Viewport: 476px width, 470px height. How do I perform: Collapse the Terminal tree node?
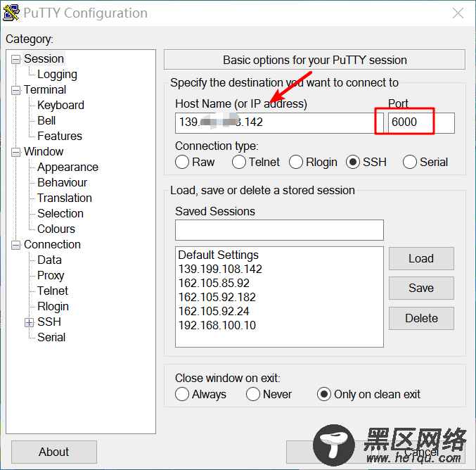(x=15, y=90)
